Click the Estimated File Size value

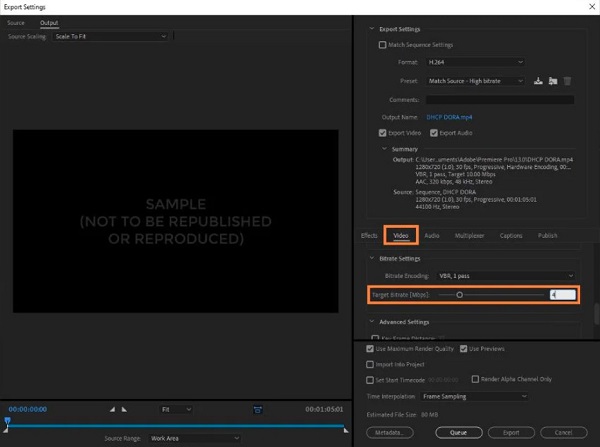[x=429, y=414]
